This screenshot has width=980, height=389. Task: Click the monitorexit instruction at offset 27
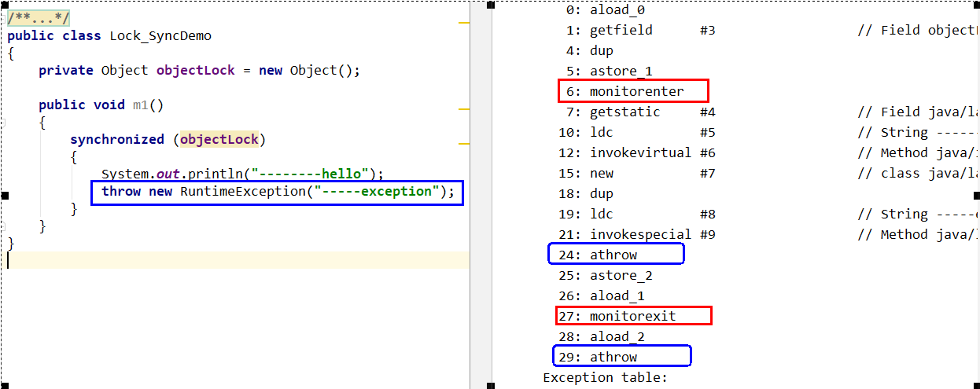coord(632,316)
